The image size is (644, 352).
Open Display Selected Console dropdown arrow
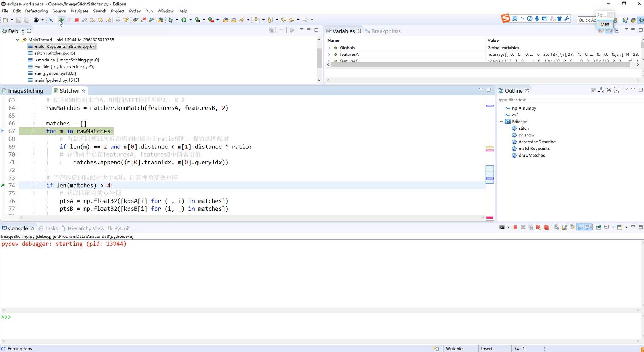(613, 227)
